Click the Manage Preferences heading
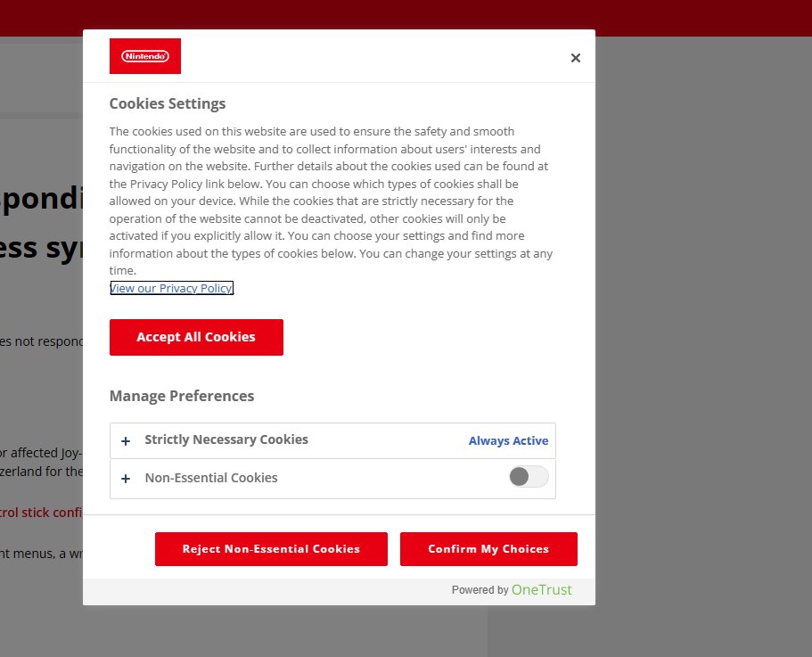Viewport: 812px width, 657px height. (182, 396)
